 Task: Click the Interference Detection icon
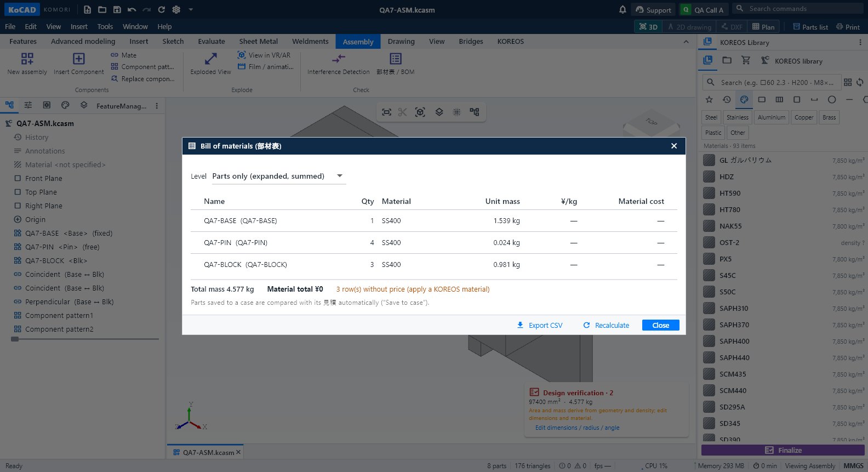click(x=339, y=59)
